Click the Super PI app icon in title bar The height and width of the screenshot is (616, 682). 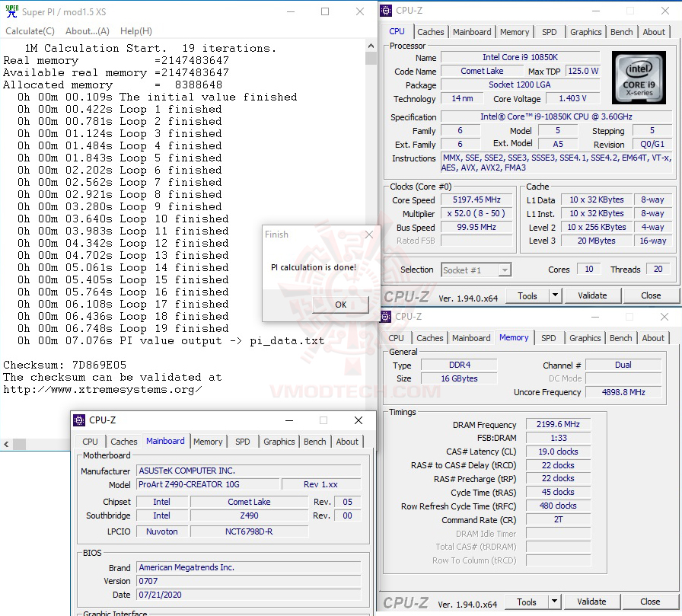tap(11, 11)
